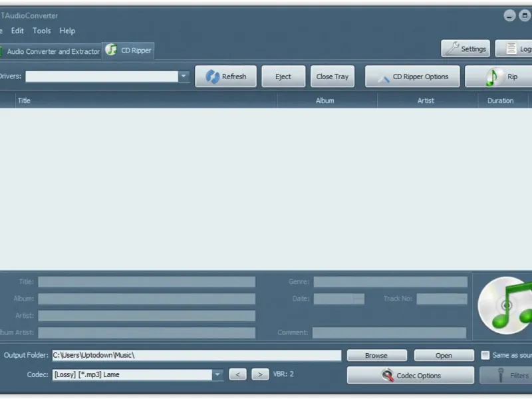532x399 pixels.
Task: Sort by the Artist column header
Action: pos(427,100)
